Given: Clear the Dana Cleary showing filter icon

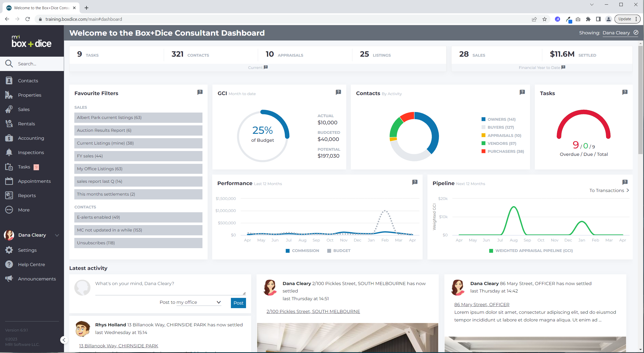Looking at the screenshot, I should tap(636, 33).
